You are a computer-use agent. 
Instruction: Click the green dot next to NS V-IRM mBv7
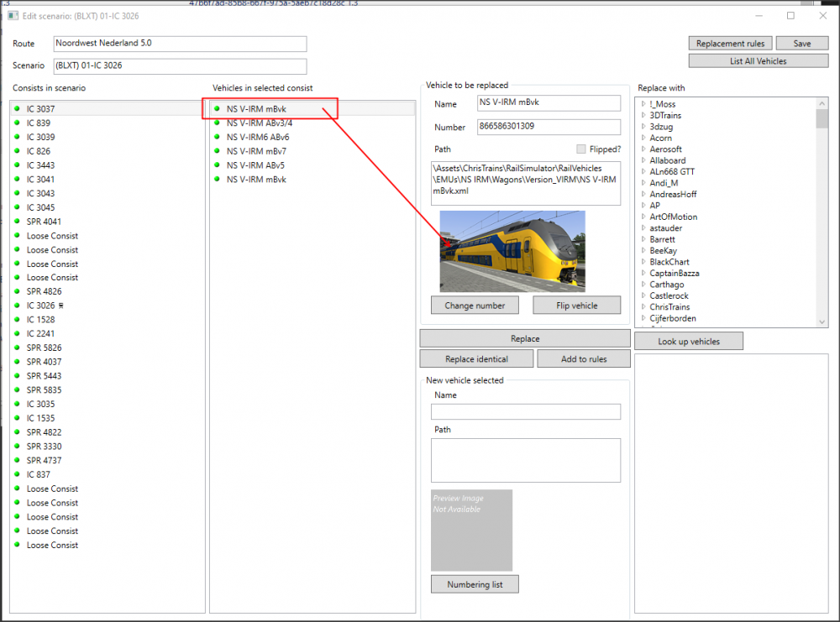[217, 151]
